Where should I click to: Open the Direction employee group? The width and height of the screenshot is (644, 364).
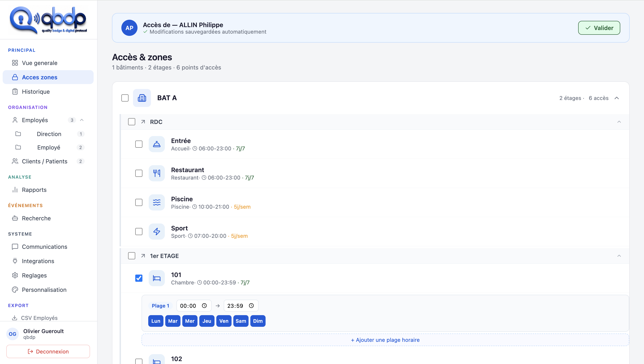point(49,134)
